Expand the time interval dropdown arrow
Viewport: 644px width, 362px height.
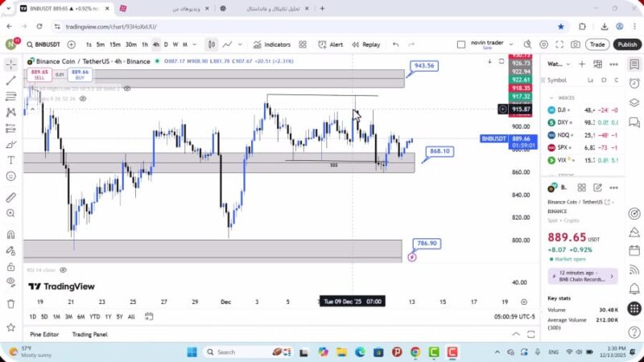(x=196, y=45)
